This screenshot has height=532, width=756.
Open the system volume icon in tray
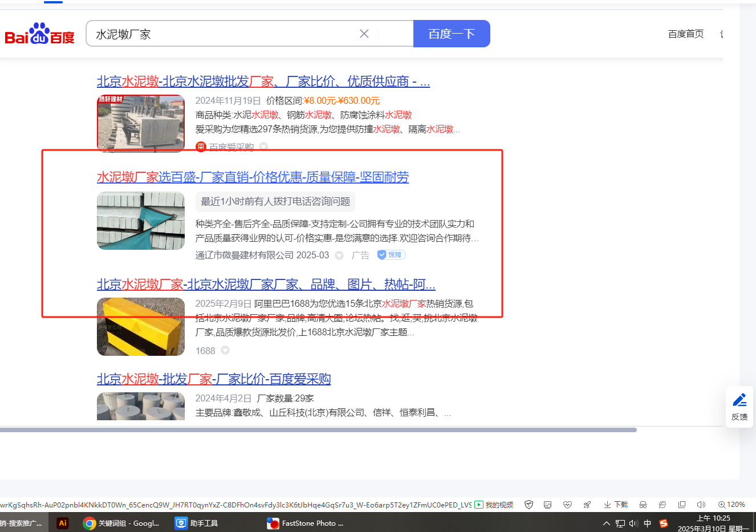click(x=633, y=523)
